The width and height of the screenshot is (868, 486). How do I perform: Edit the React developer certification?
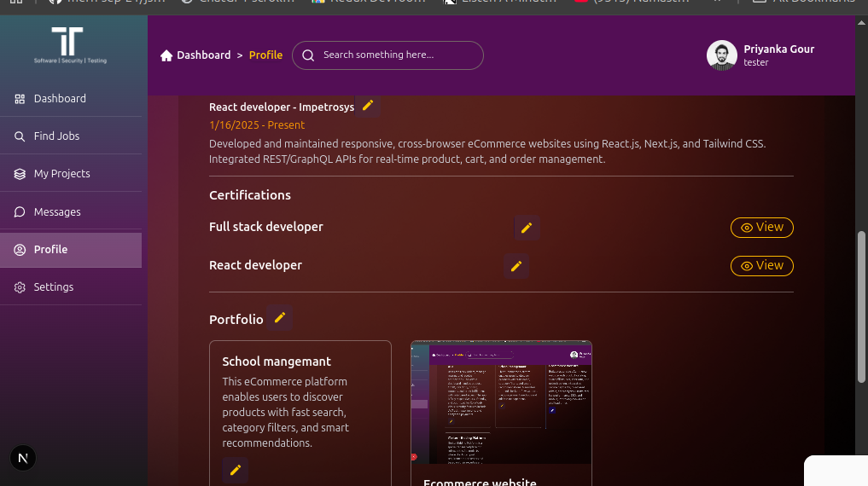(x=516, y=266)
